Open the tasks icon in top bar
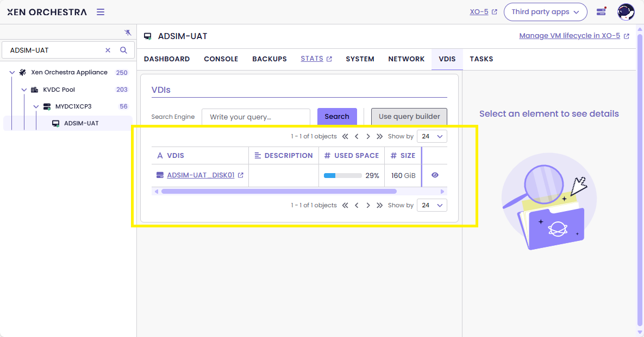644x337 pixels. 601,11
